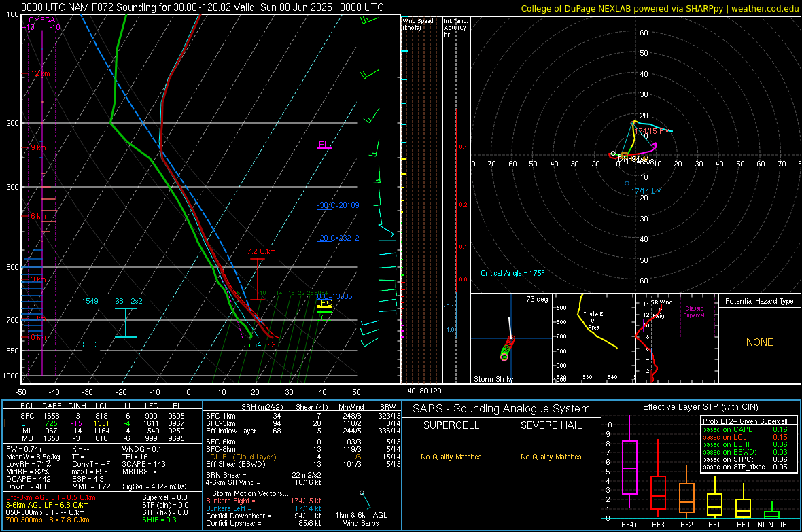
Task: Click the '3-6km AGL LR = 6.8 C/km' line
Action: coord(47,505)
